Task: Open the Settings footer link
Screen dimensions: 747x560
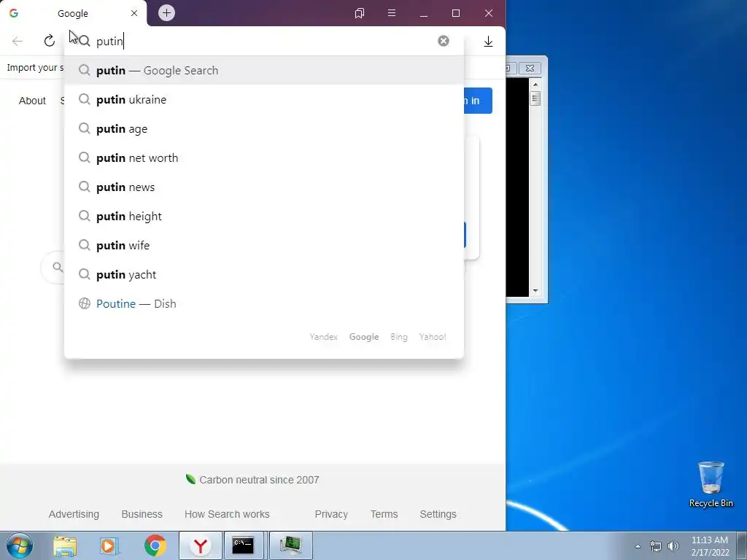Action: click(x=438, y=514)
